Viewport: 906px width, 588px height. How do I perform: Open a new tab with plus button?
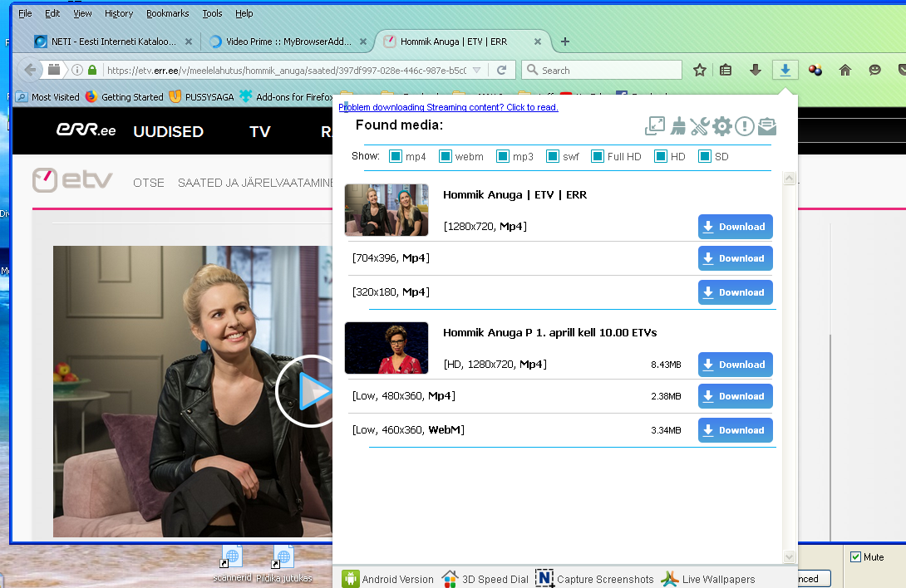565,42
